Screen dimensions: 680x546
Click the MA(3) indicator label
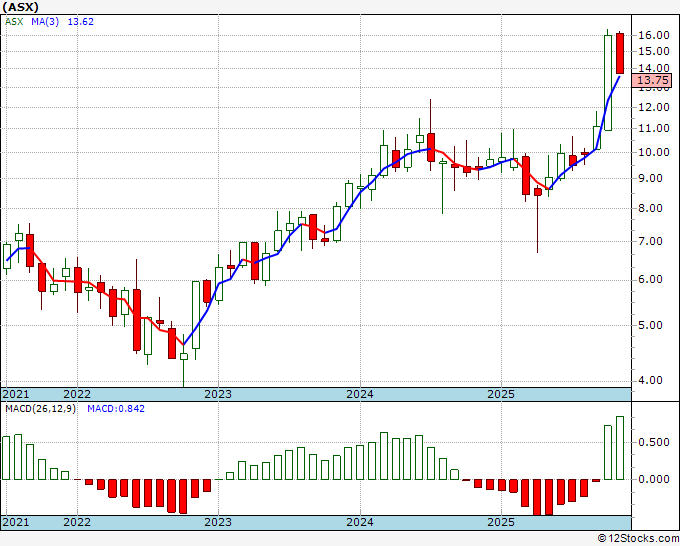45,22
